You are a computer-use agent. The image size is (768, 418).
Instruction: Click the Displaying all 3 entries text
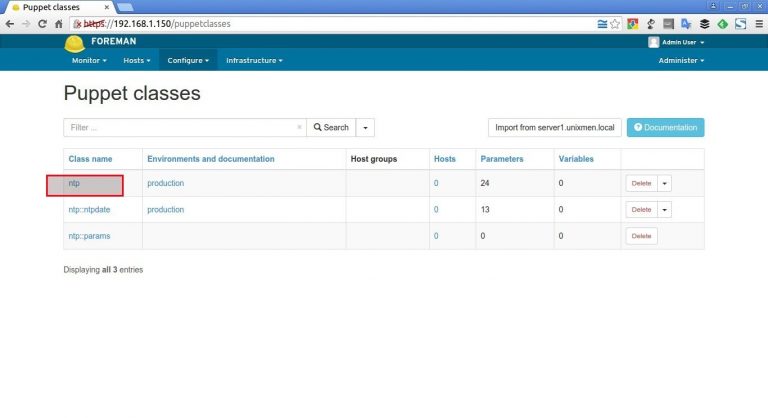pyautogui.click(x=103, y=270)
